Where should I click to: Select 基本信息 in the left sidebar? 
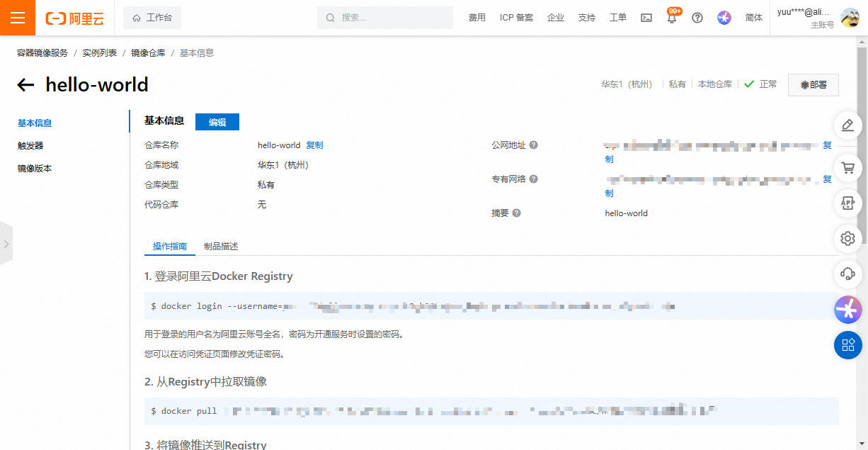pos(35,123)
